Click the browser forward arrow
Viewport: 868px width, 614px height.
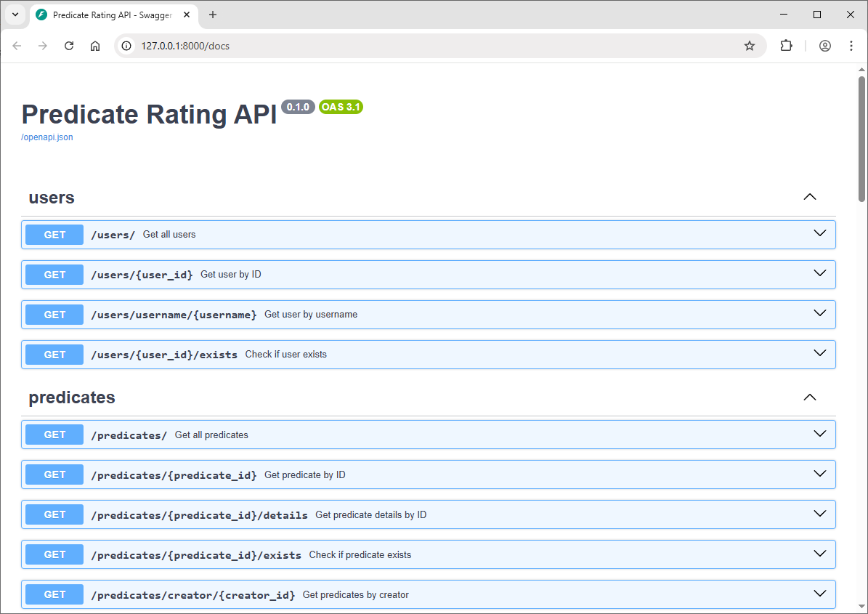43,46
